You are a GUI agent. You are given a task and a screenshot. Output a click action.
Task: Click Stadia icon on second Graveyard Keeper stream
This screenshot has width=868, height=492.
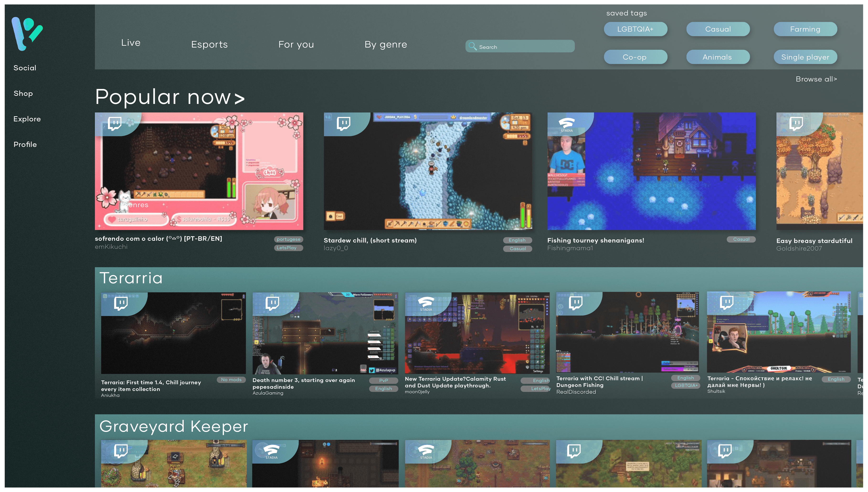point(271,451)
